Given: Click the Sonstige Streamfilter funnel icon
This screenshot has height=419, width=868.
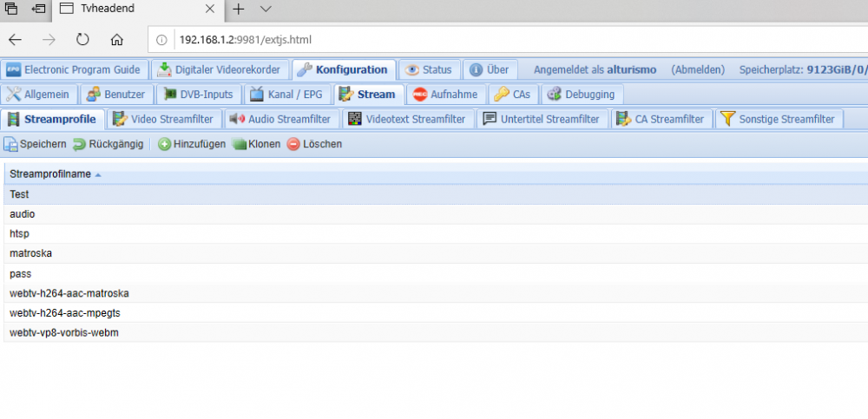Looking at the screenshot, I should coord(728,119).
